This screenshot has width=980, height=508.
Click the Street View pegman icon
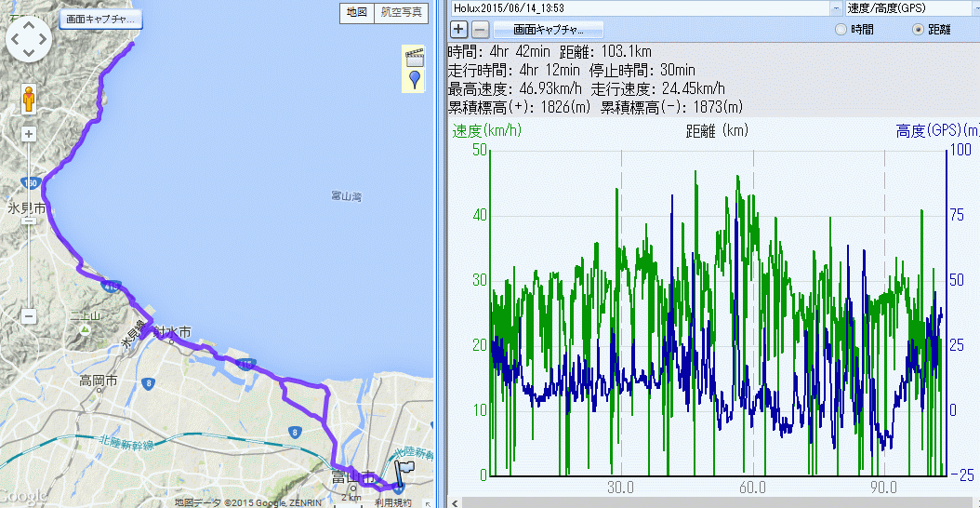pos(29,99)
